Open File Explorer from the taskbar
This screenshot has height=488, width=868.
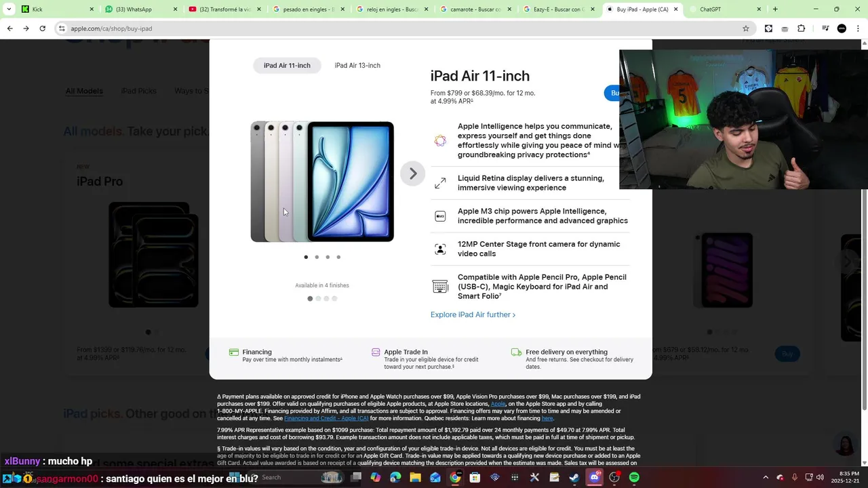(x=415, y=477)
